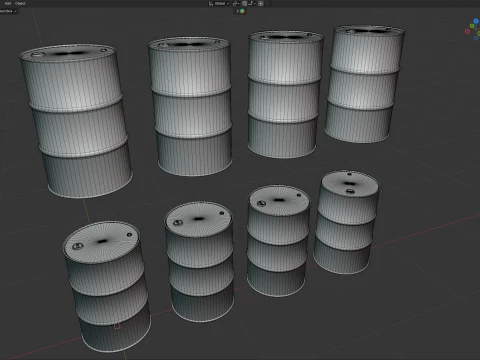The width and height of the screenshot is (480, 360).
Task: Open the Add menu
Action: [x=8, y=3]
